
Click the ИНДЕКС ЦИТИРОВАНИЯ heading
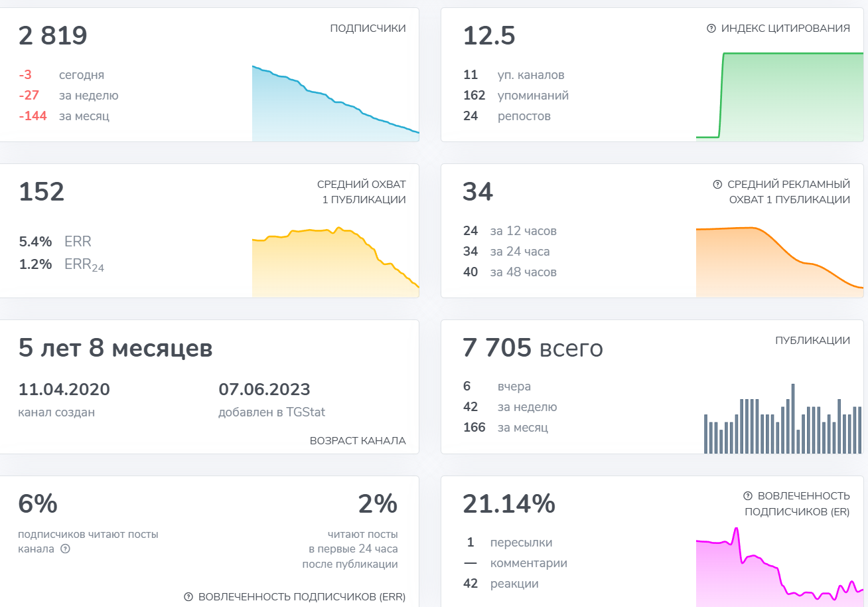(x=786, y=29)
